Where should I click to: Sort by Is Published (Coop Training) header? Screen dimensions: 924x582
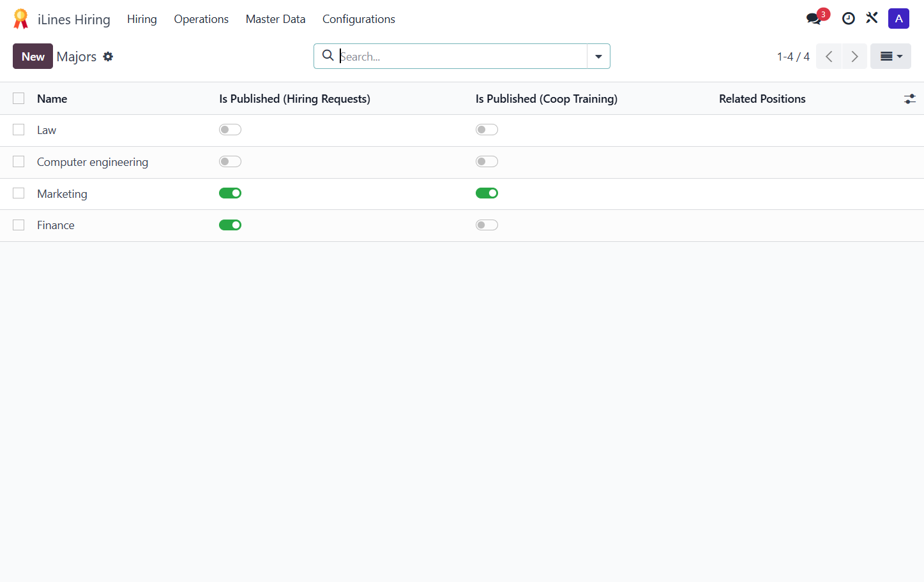tap(547, 99)
